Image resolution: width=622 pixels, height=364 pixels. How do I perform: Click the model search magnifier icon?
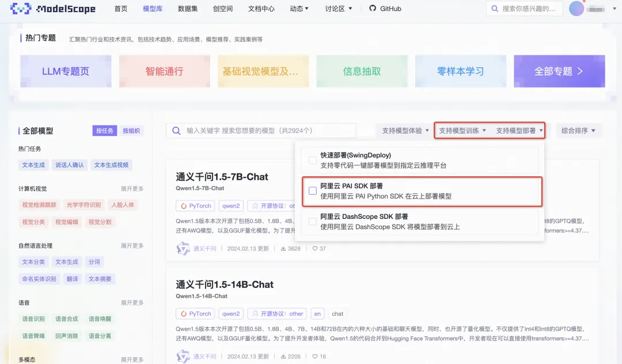pos(177,131)
